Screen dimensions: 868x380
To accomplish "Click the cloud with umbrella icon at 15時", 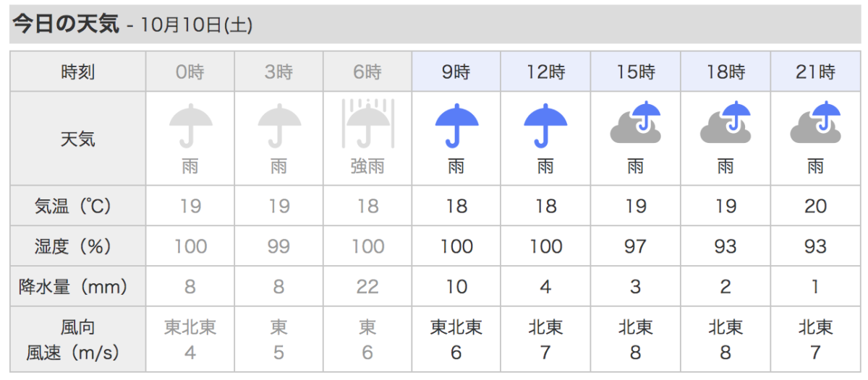I will coord(636,121).
